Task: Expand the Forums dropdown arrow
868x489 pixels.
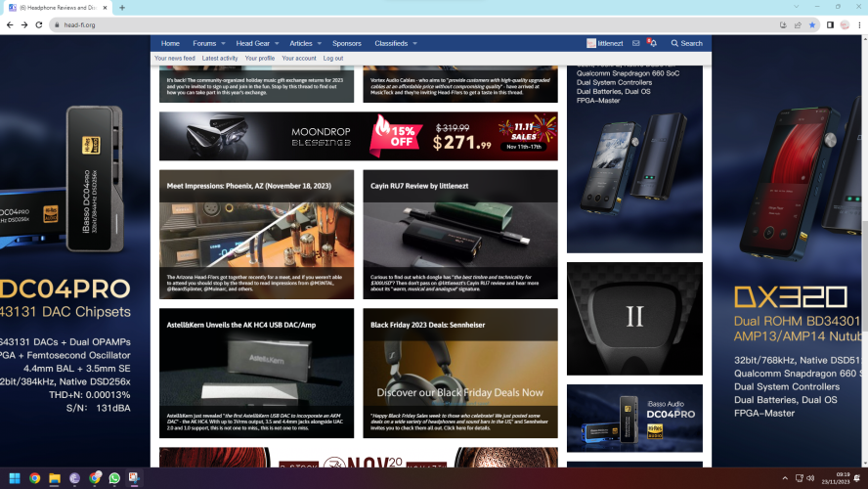Action: 223,43
